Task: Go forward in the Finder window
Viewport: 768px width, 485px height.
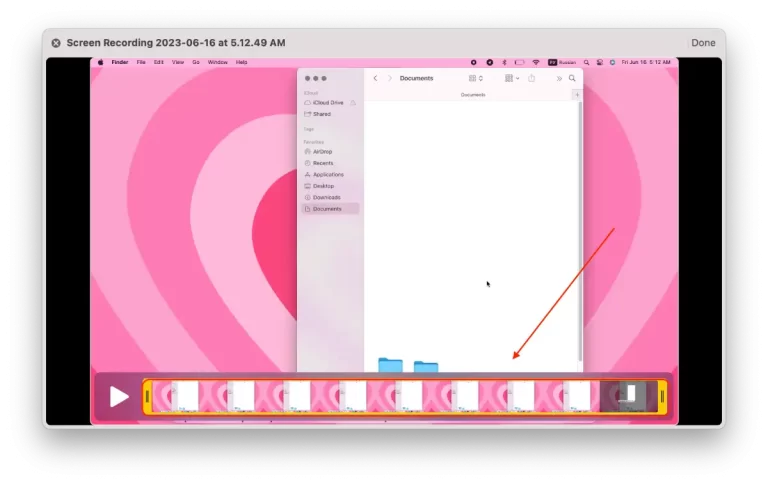Action: point(390,78)
